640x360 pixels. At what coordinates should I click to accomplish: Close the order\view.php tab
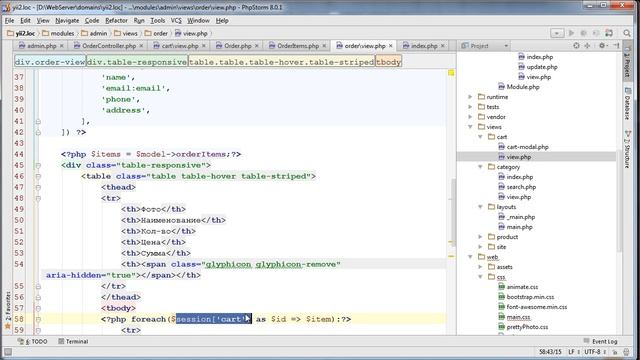tap(391, 46)
